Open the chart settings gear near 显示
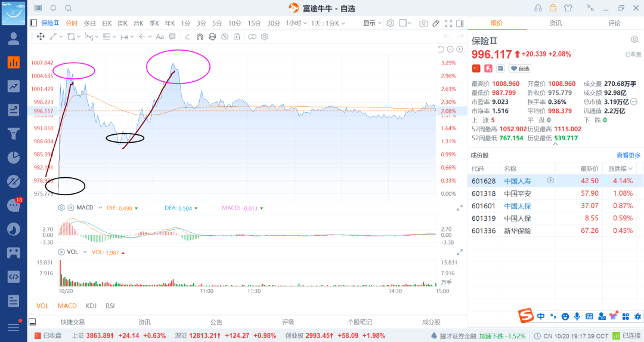 [x=390, y=23]
